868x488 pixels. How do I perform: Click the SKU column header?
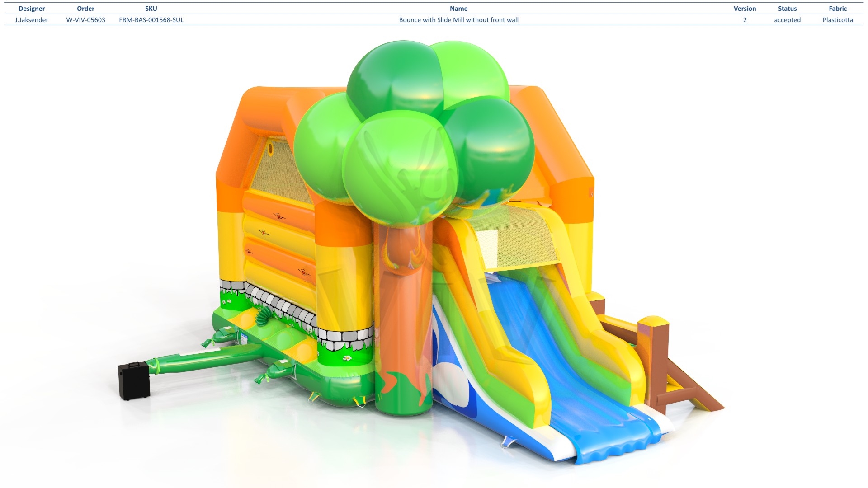[151, 9]
